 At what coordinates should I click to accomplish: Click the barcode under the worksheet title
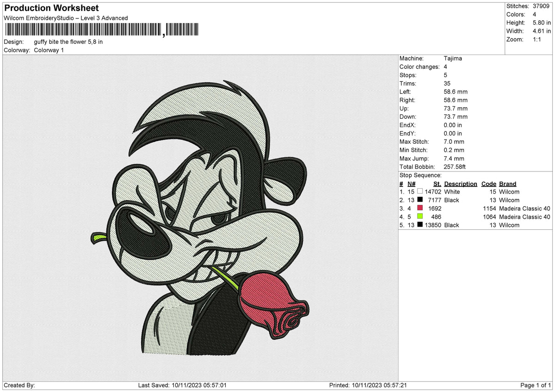tap(101, 30)
